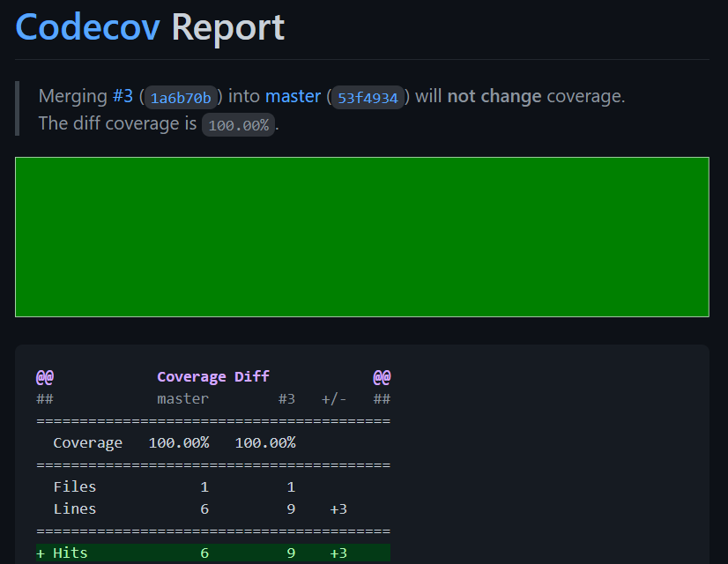Click the Coverage Diff table title
Image resolution: width=728 pixels, height=564 pixels.
(x=213, y=377)
